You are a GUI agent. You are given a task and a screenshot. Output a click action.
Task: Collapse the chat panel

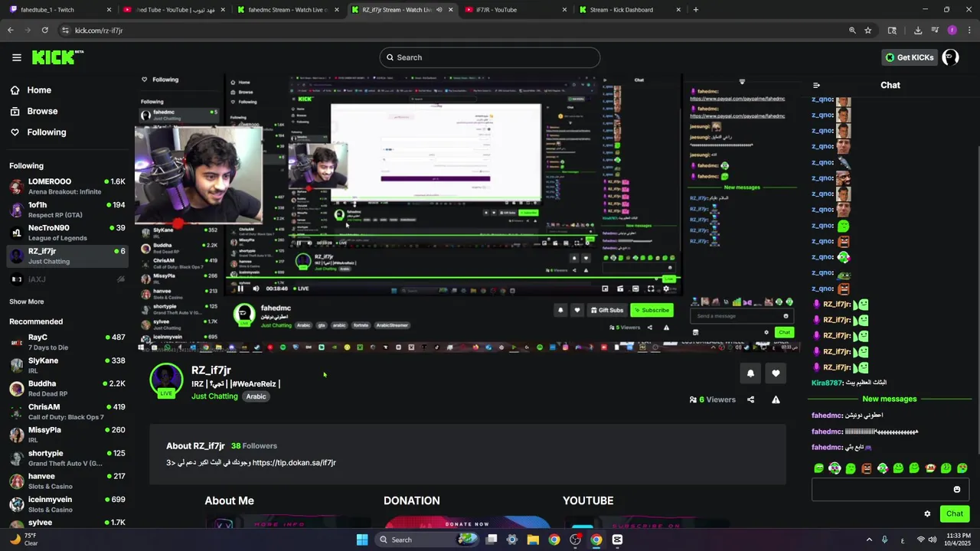click(x=816, y=85)
